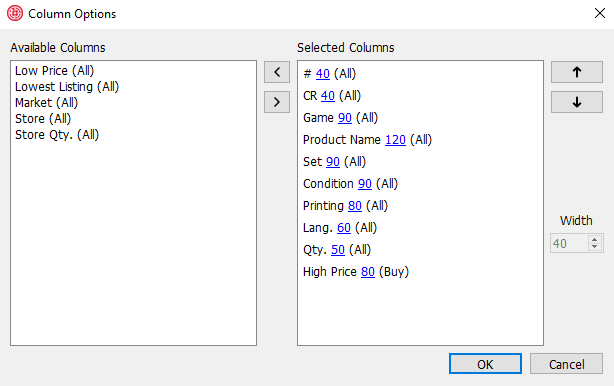
Task: Decrease Width using the stepper down arrow
Action: coord(594,247)
